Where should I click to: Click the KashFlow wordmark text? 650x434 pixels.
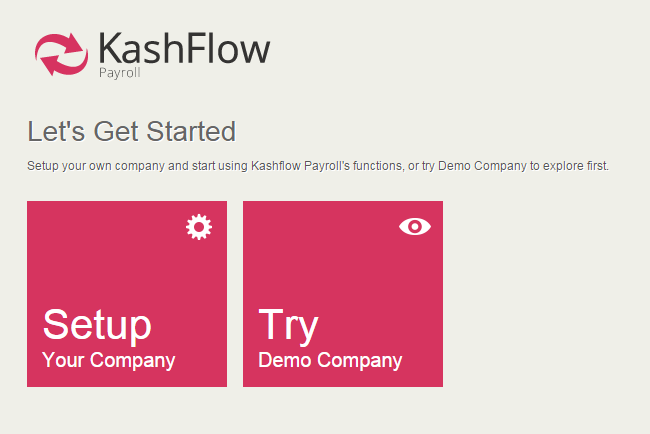point(184,47)
